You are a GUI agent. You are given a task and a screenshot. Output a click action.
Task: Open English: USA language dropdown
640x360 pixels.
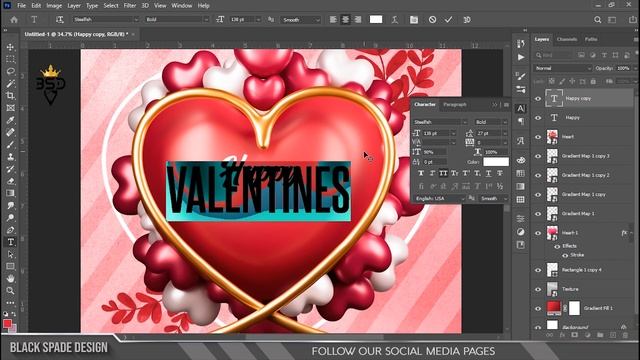pos(439,198)
